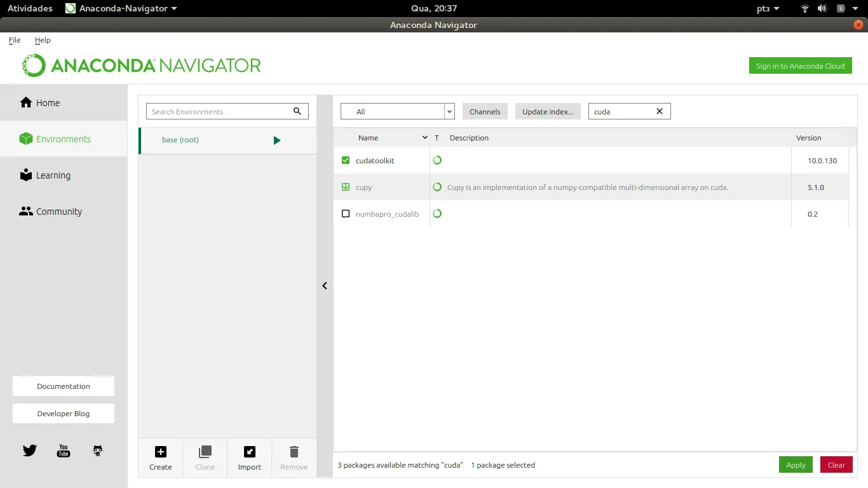Image resolution: width=868 pixels, height=488 pixels.
Task: Collapse environments panel with left arrow
Action: pyautogui.click(x=325, y=286)
